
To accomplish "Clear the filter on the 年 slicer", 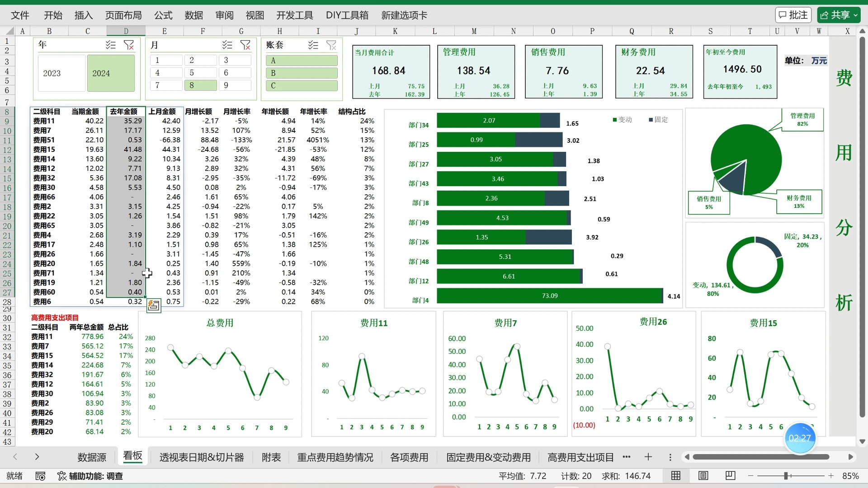I will tap(129, 45).
